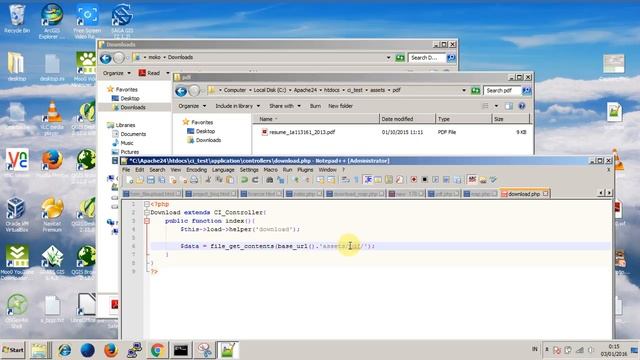The height and width of the screenshot is (360, 640).
Task: Click the Start button
Action: click(13, 350)
